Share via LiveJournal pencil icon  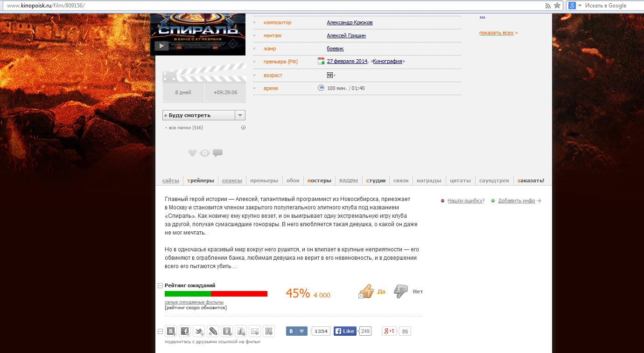click(x=213, y=331)
